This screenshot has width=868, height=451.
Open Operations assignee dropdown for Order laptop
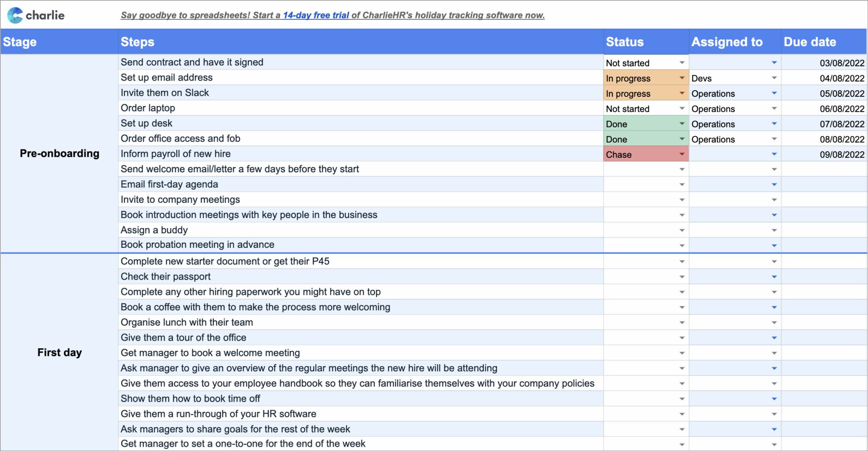[x=774, y=108]
